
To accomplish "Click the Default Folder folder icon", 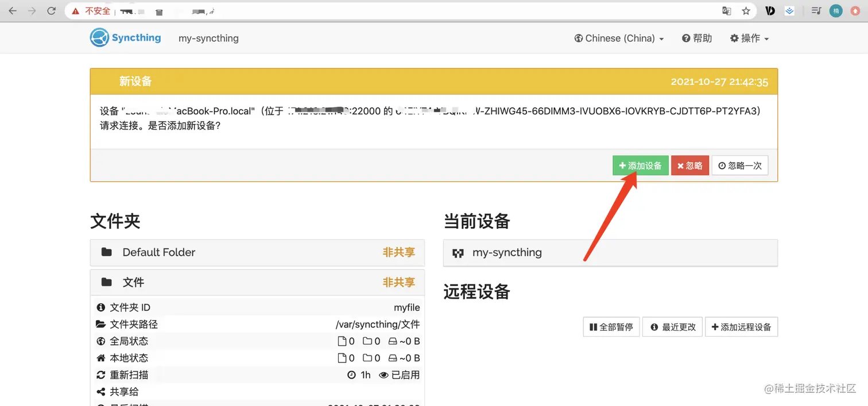I will tap(106, 252).
